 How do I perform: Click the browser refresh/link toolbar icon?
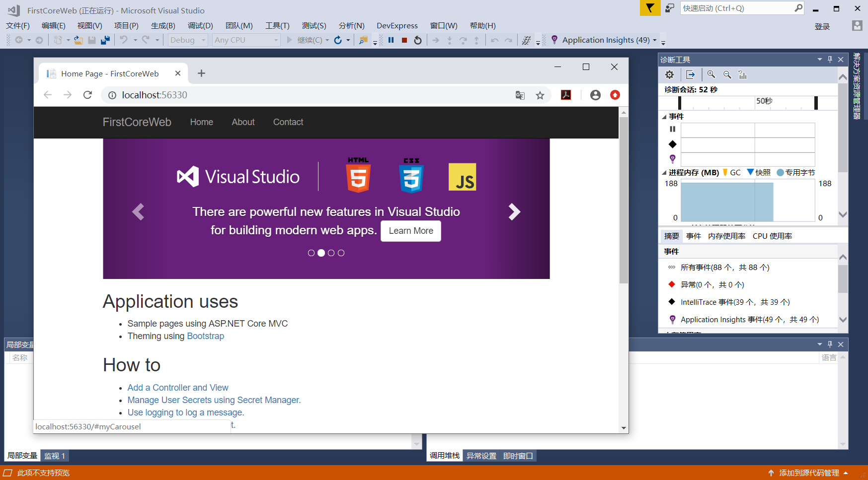pyautogui.click(x=338, y=40)
